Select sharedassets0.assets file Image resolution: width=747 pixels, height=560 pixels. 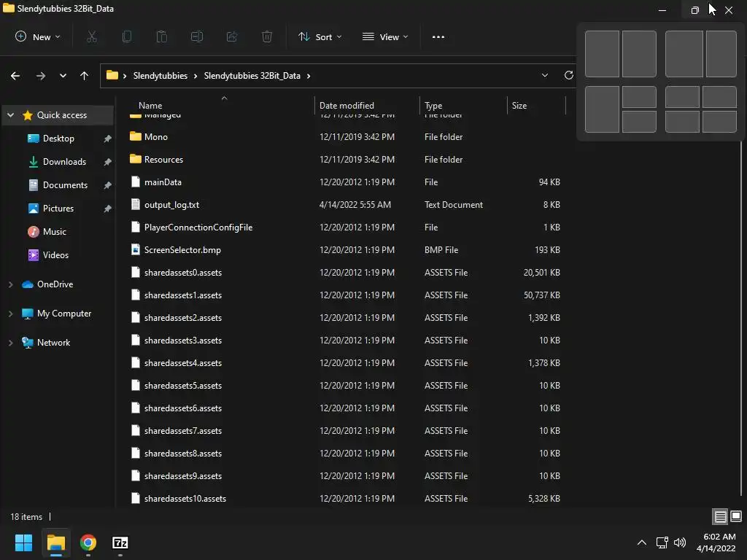tap(183, 273)
